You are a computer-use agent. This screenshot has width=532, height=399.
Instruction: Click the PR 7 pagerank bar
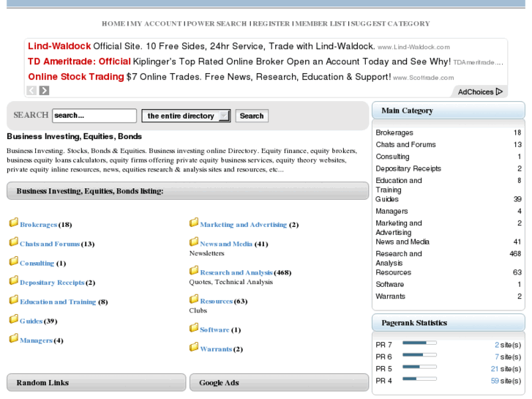(x=419, y=343)
